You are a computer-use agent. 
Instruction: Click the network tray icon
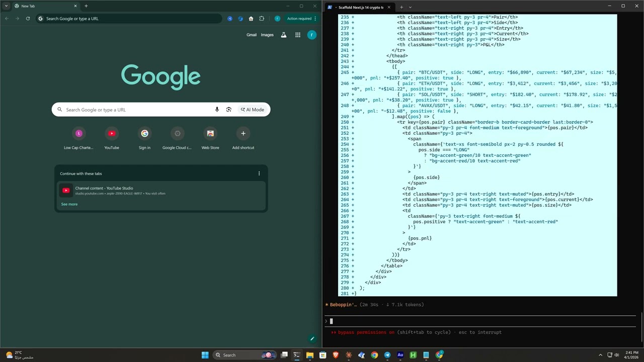point(610,355)
